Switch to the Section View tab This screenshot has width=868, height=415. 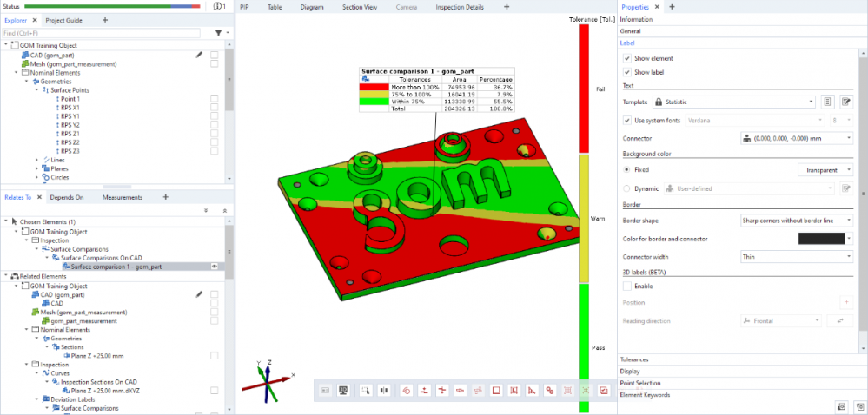(x=359, y=7)
